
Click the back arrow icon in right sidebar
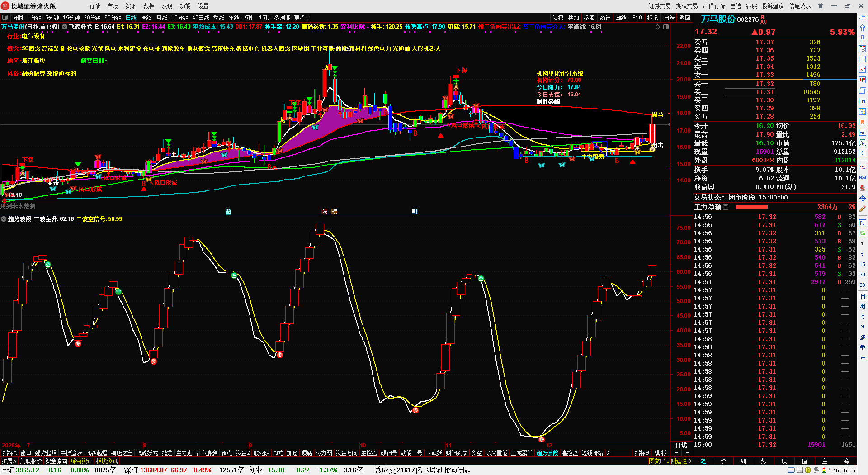click(863, 18)
